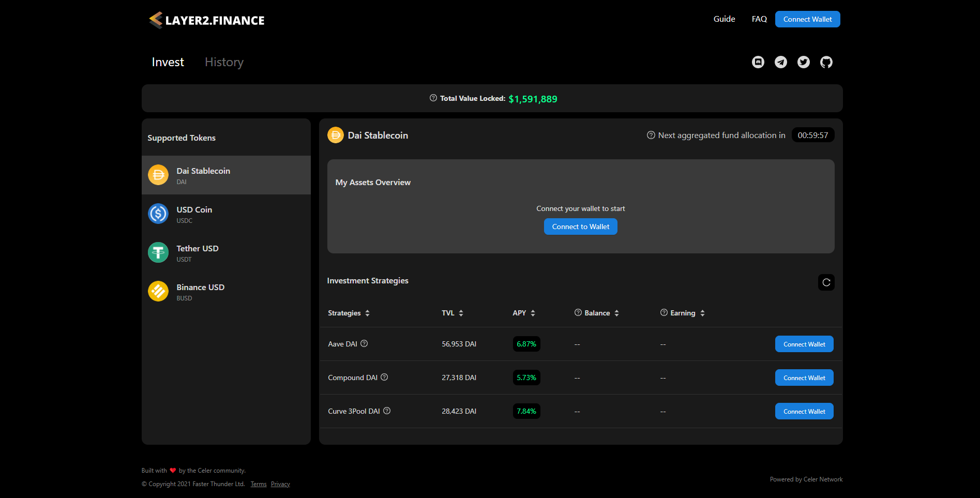Click the 7.84% APY badge

[x=526, y=411]
